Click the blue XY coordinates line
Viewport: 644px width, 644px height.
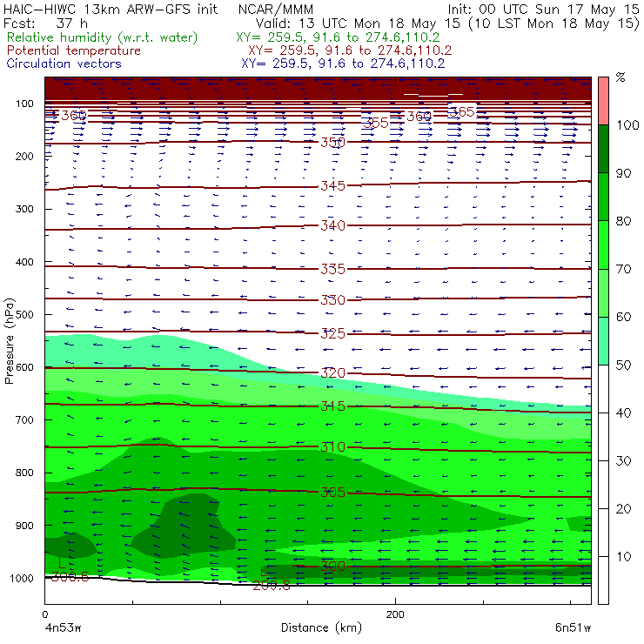343,64
